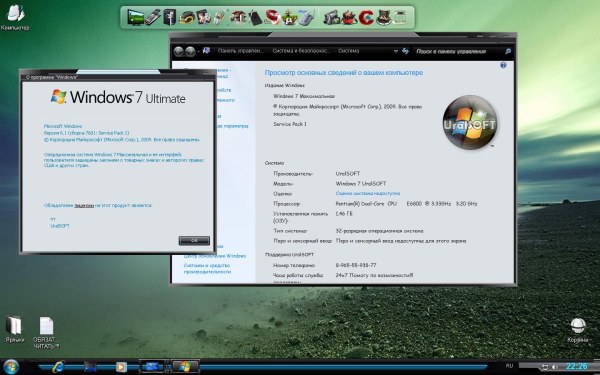Select the Корзина recycle bin desktop icon
This screenshot has height=375, width=600.
point(578,330)
